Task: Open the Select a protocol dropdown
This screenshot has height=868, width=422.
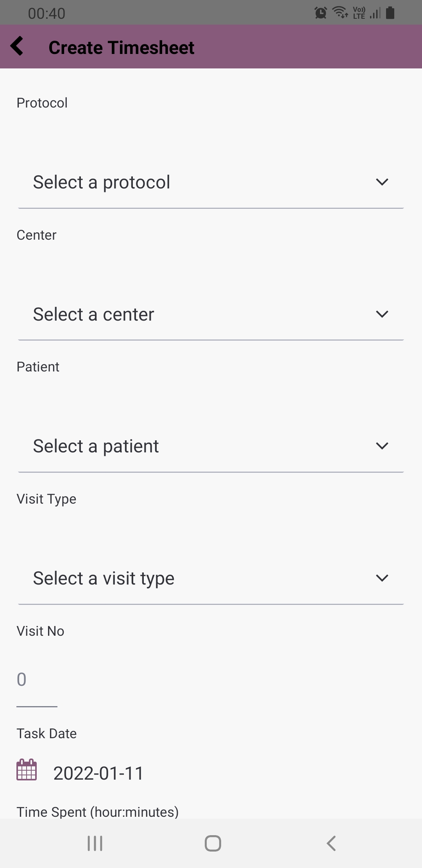Action: click(195, 182)
